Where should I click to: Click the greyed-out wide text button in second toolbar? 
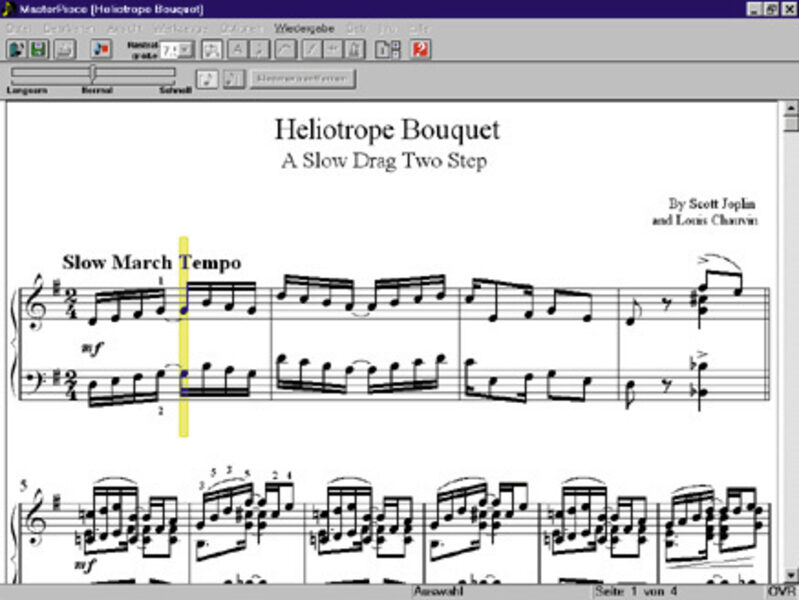pyautogui.click(x=303, y=79)
